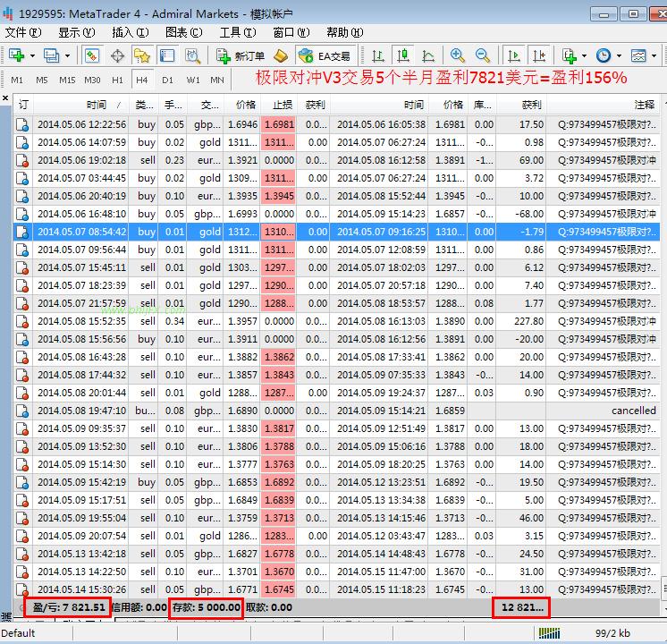
Task: Open the indicators list icon
Action: tap(570, 55)
